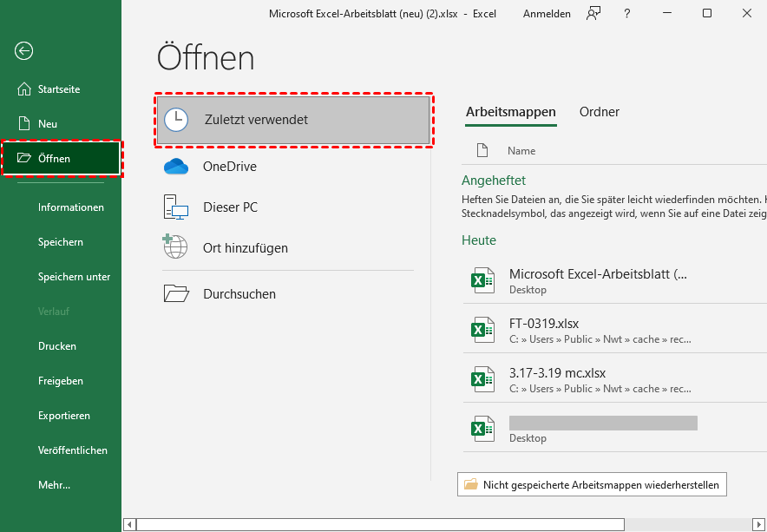767x532 pixels.
Task: Click the question mark help icon
Action: (626, 13)
